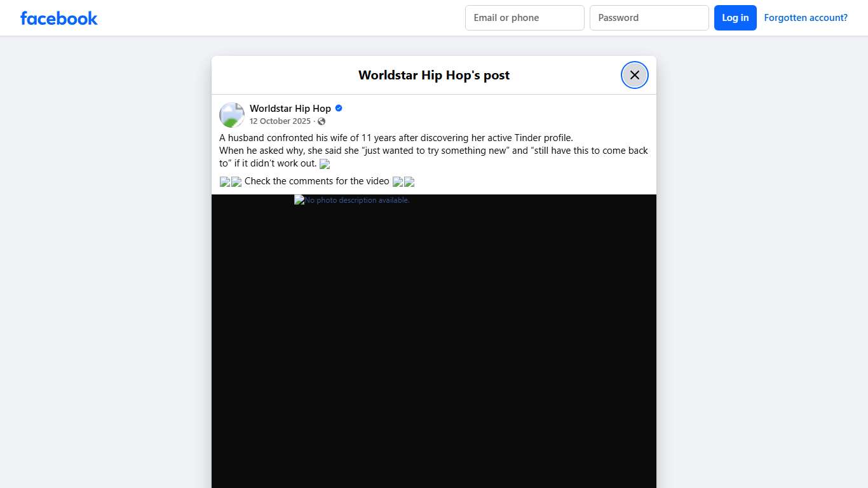
Task: Click the dialog title "Worldstar Hip Hop's post"
Action: (434, 75)
